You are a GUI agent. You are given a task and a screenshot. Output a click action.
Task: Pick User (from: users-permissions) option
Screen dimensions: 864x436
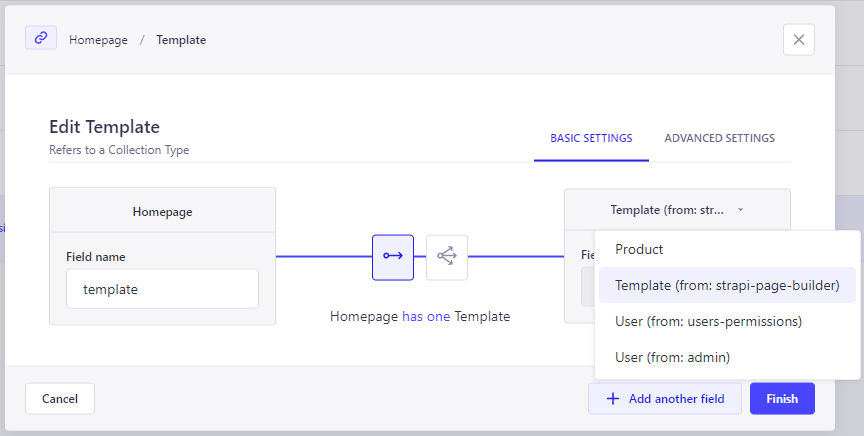pyautogui.click(x=708, y=321)
